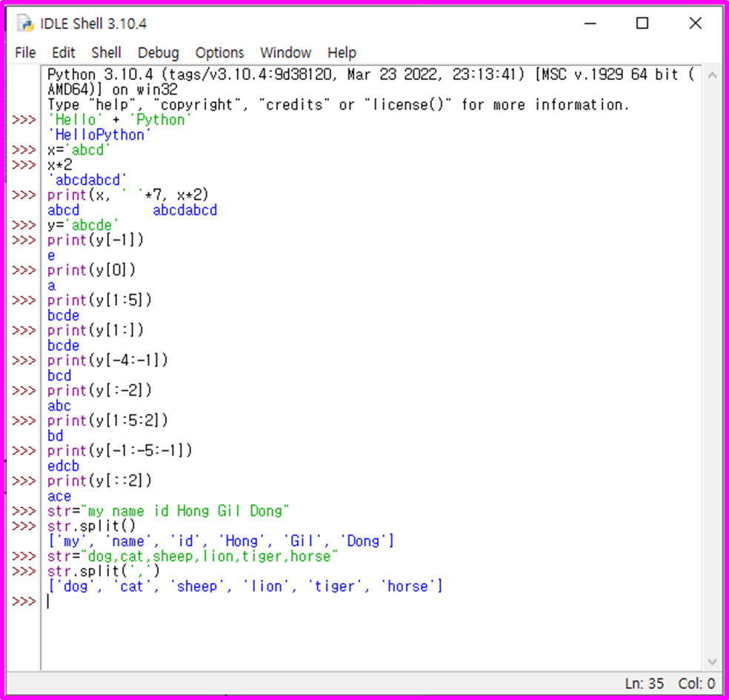Click the line x='abcd'
This screenshot has width=729, height=700.
click(78, 150)
